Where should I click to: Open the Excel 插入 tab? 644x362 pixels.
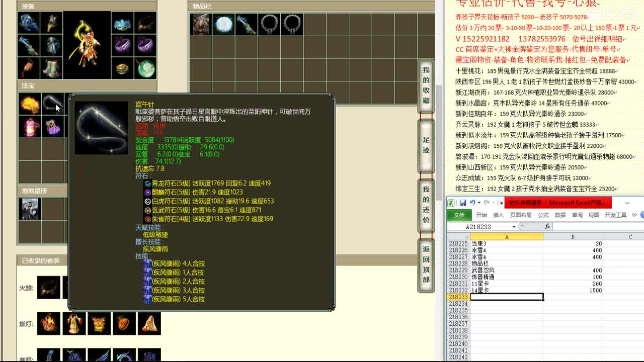498,215
